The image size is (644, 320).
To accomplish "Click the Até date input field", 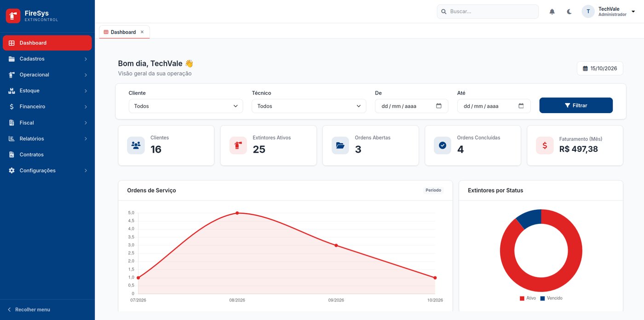I will click(x=494, y=106).
